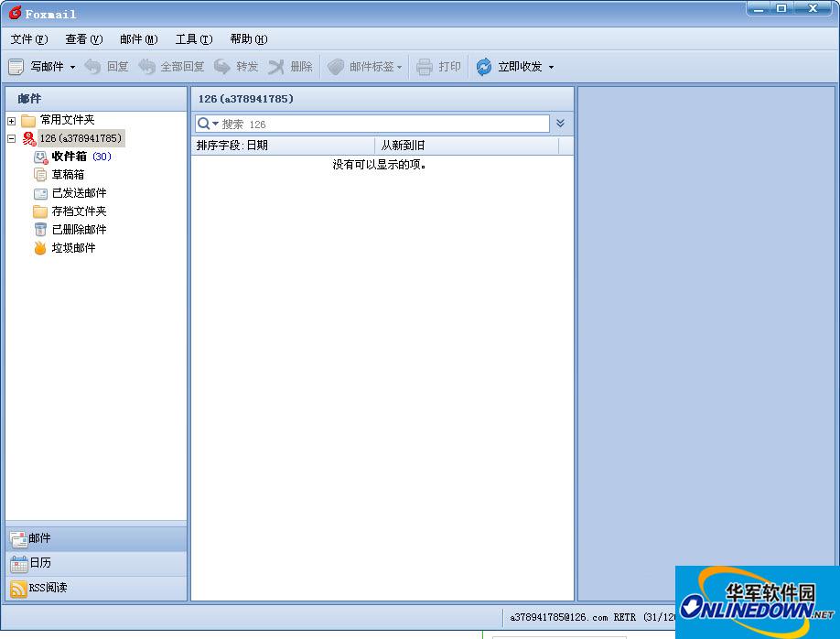Toggle sort order 从新到旧 header
Viewport: 840px width, 639px height.
click(467, 146)
